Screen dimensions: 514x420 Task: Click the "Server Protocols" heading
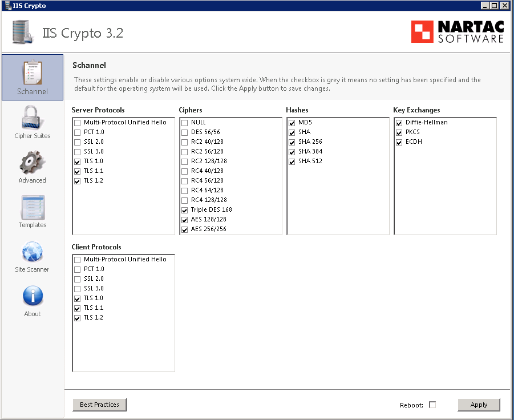pyautogui.click(x=98, y=110)
